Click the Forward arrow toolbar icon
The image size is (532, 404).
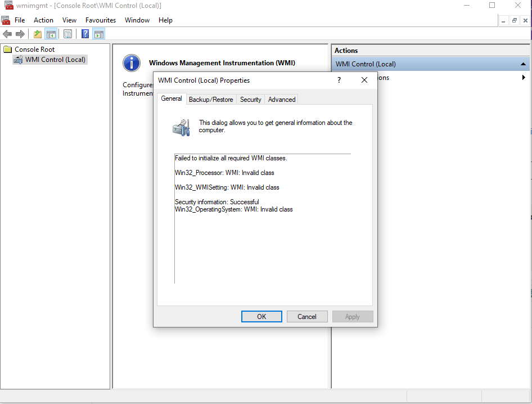point(20,34)
